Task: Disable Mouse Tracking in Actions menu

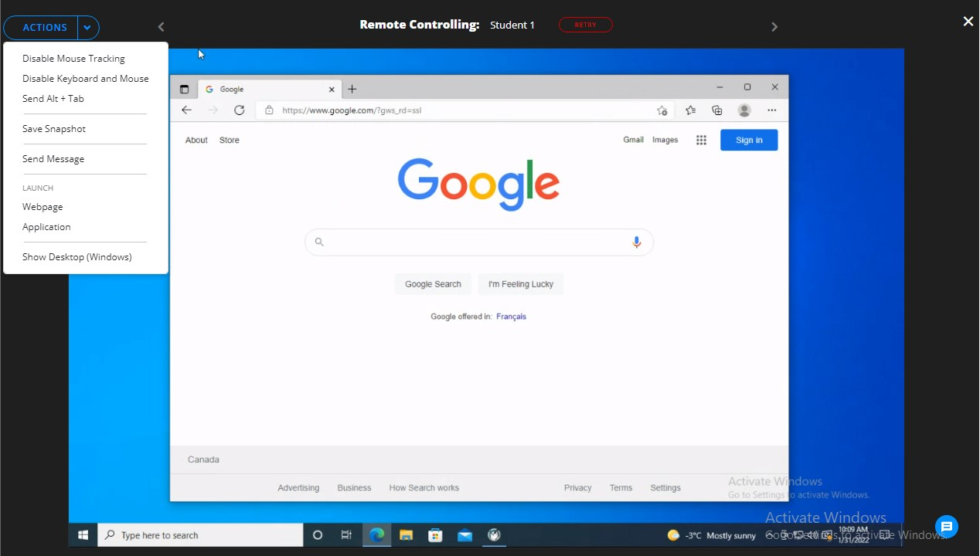Action: click(73, 59)
